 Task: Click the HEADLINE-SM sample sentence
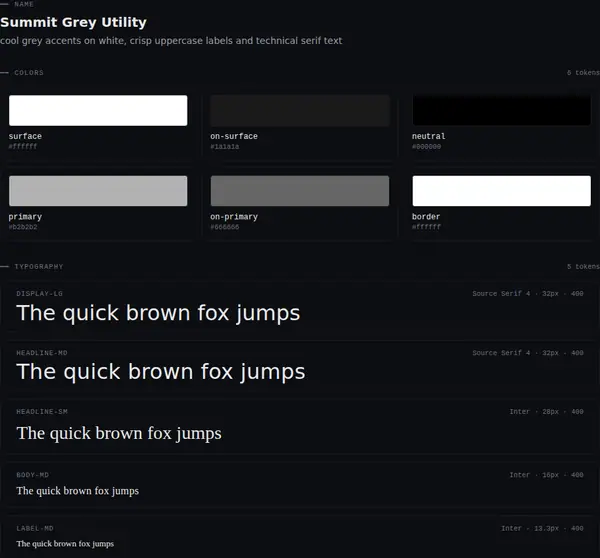[x=119, y=434]
